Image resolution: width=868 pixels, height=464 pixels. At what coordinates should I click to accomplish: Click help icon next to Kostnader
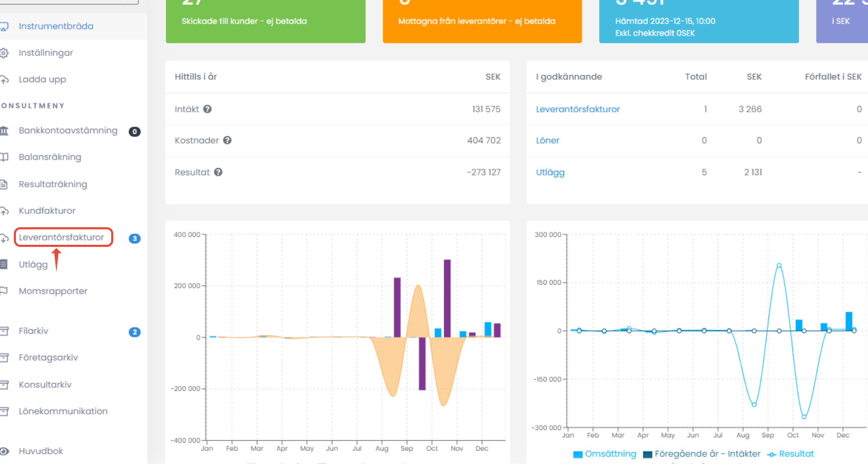(227, 140)
